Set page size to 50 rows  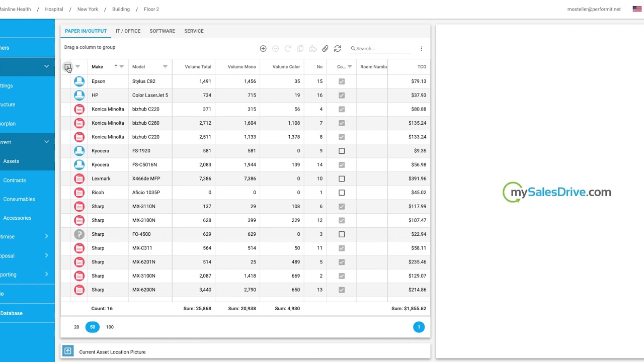[93, 327]
